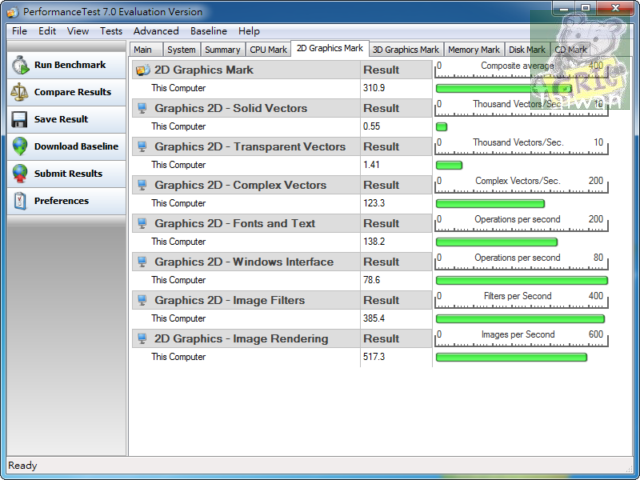The image size is (640, 480).
Task: Click the Ready status bar text
Action: (22, 465)
